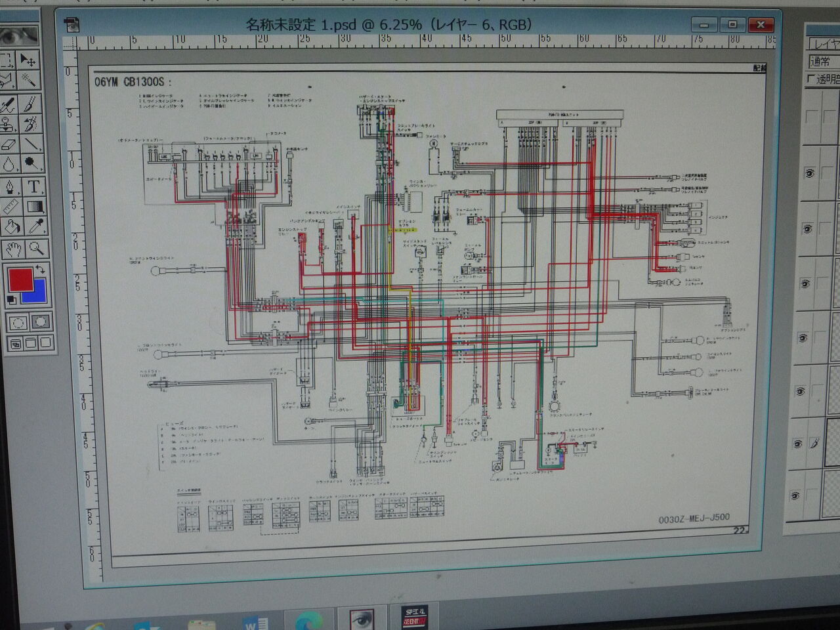Choose full screen mode with menu bar
Viewport: 840px width, 630px height.
[30, 343]
